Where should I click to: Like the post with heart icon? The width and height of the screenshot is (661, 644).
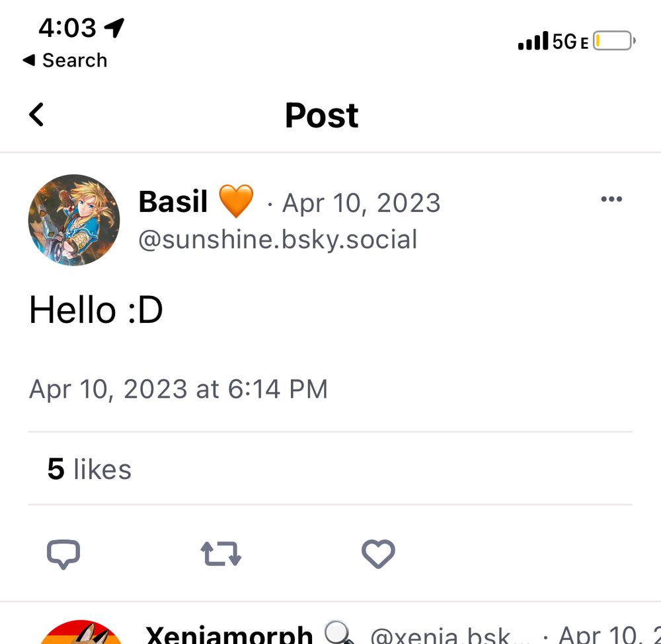click(378, 554)
